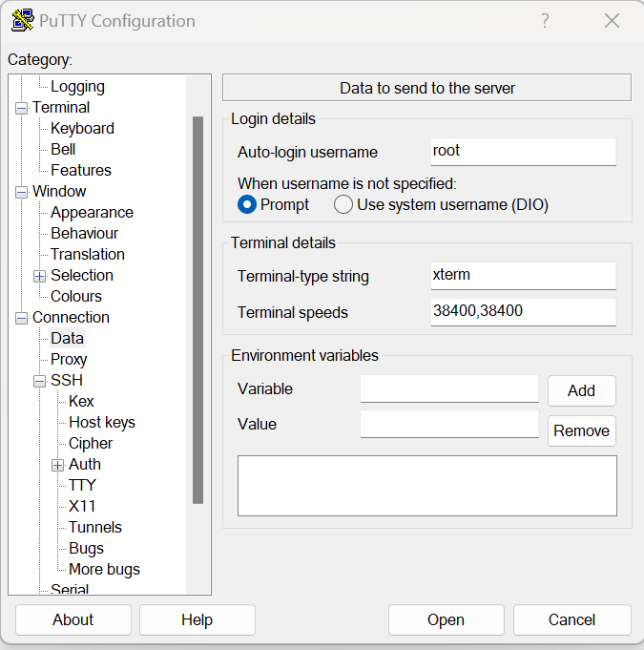The width and height of the screenshot is (644, 650).
Task: Click the question mark help icon
Action: click(545, 20)
